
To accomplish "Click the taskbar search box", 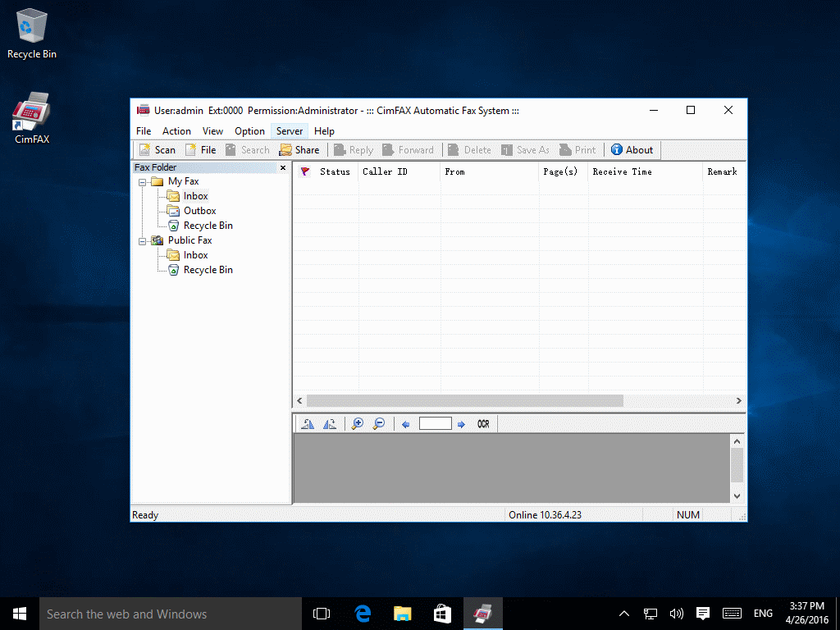I will point(171,614).
